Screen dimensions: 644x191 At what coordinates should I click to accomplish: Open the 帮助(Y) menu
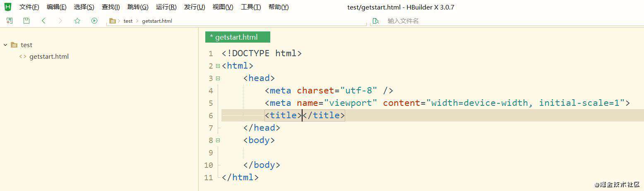click(279, 7)
